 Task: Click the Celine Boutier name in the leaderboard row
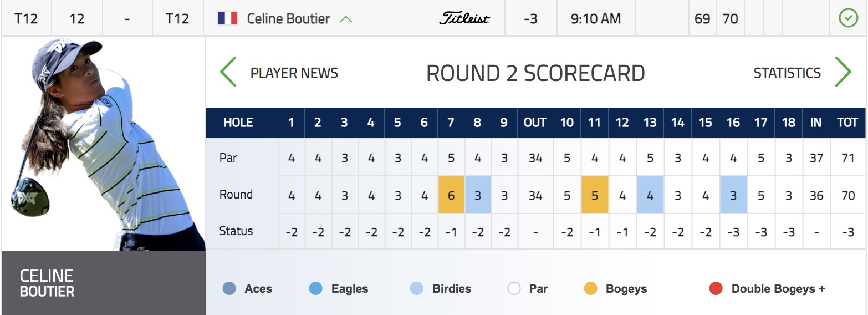(x=288, y=18)
